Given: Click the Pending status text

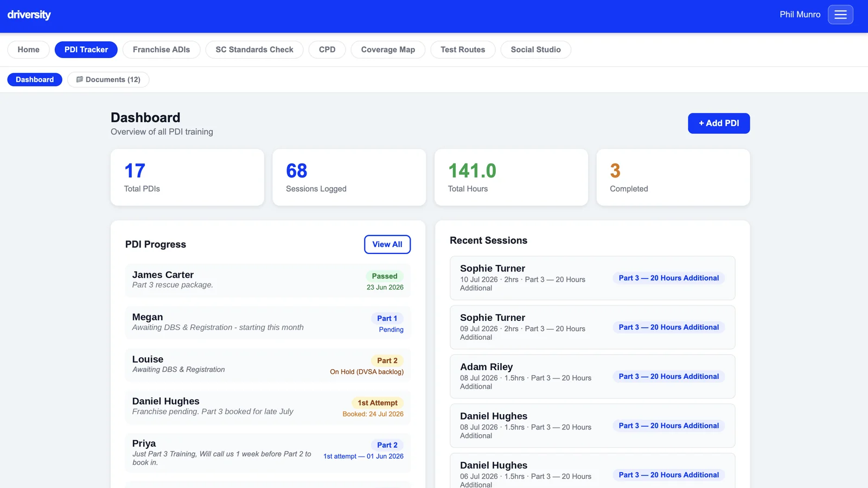Looking at the screenshot, I should click(x=391, y=330).
